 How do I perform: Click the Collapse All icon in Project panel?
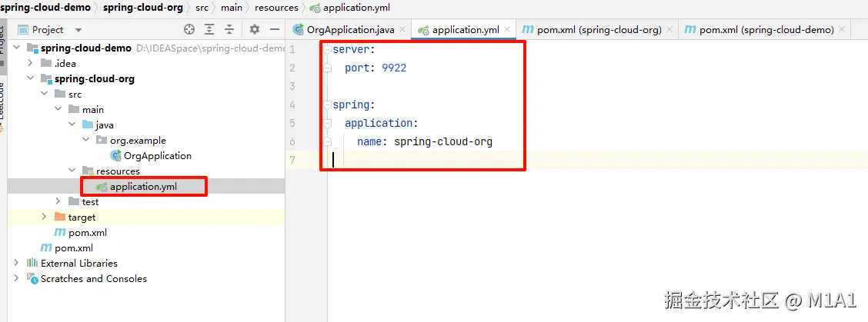229,29
